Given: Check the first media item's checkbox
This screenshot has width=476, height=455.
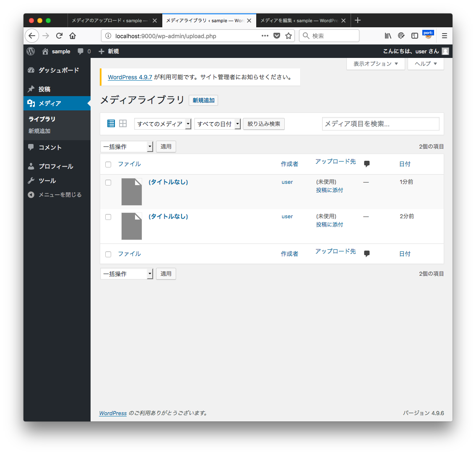Looking at the screenshot, I should pyautogui.click(x=108, y=182).
